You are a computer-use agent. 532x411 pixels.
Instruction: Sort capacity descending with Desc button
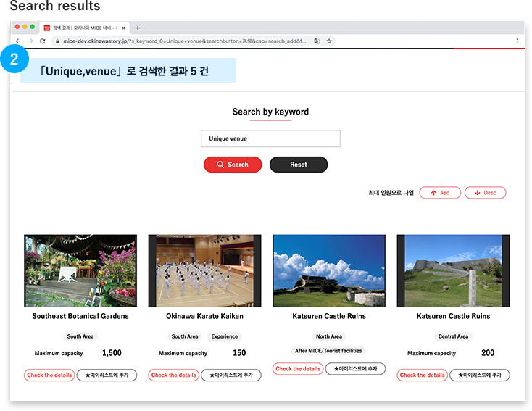485,193
